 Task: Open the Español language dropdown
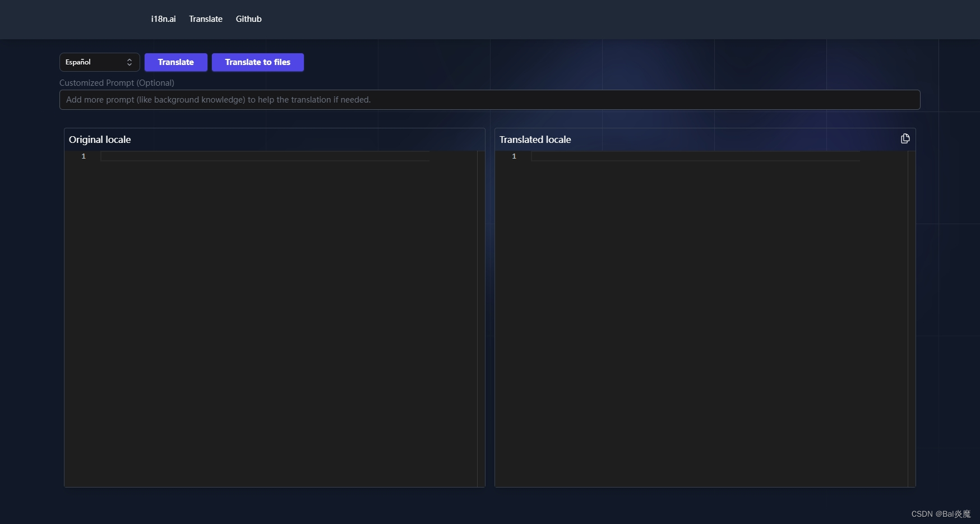(x=100, y=62)
